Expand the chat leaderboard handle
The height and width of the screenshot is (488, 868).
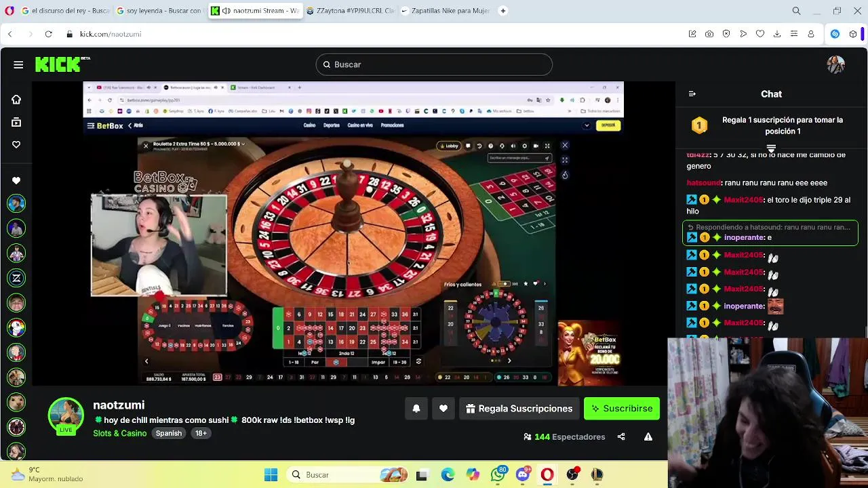pos(771,148)
